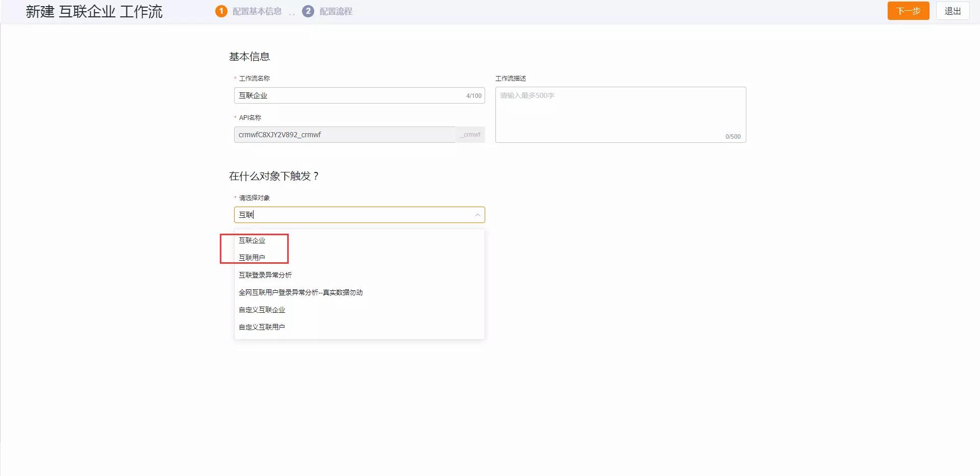Choose 自定义互联用户 option
Screen dimensions: 980x476
[x=359, y=327]
